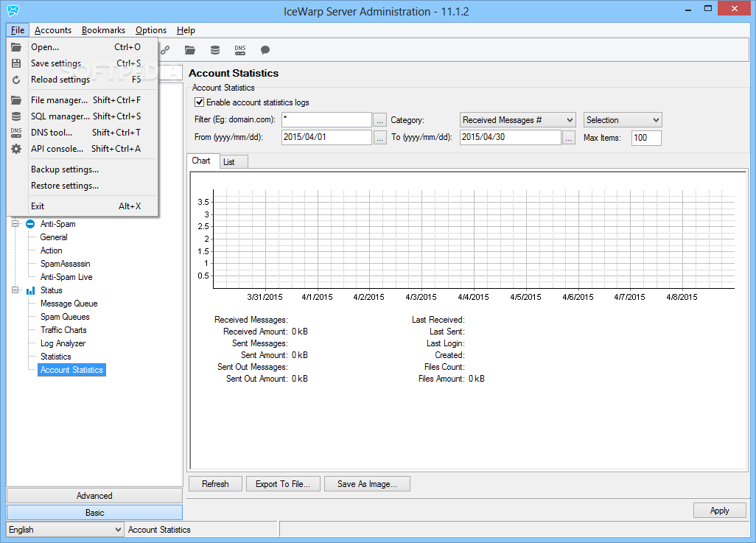Click the speech bubble icon in toolbar
This screenshot has width=756, height=543.
click(265, 50)
